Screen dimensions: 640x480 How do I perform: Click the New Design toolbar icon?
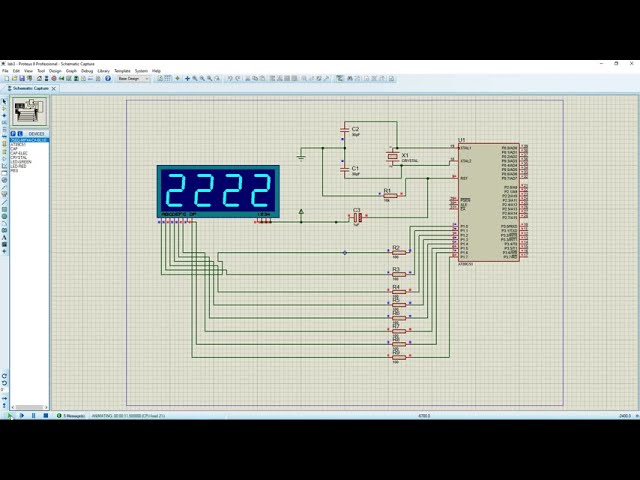tap(6, 78)
